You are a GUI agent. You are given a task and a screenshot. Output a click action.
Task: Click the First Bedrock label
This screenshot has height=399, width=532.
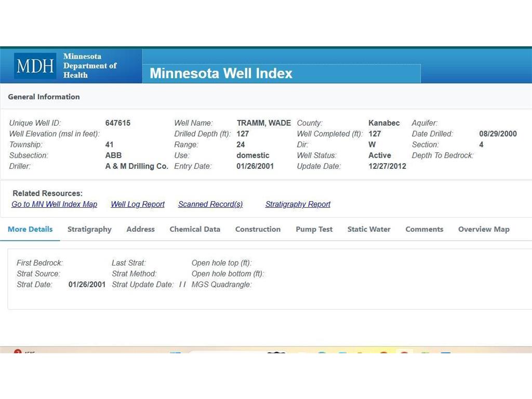(39, 263)
